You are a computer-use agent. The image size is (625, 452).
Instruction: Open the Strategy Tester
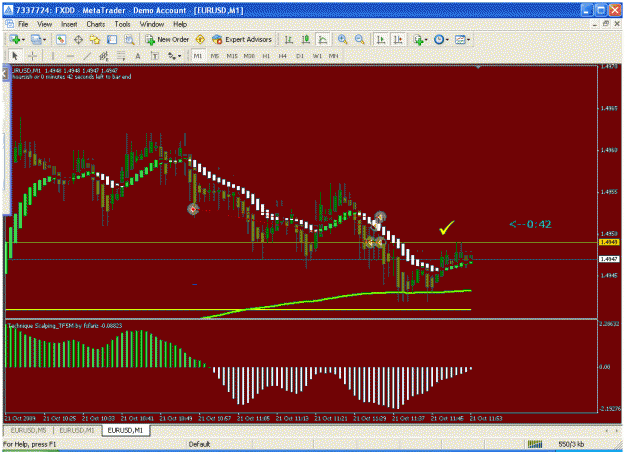tap(129, 39)
